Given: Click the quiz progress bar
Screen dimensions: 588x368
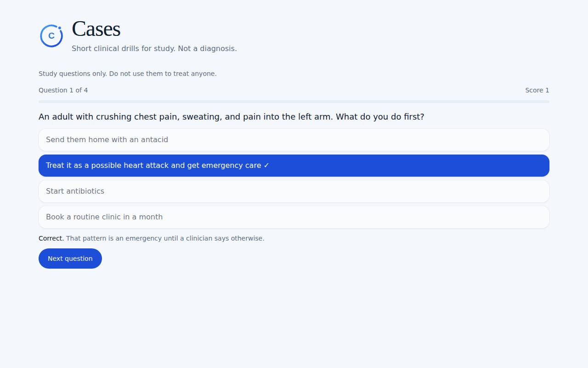Looking at the screenshot, I should pyautogui.click(x=294, y=102).
